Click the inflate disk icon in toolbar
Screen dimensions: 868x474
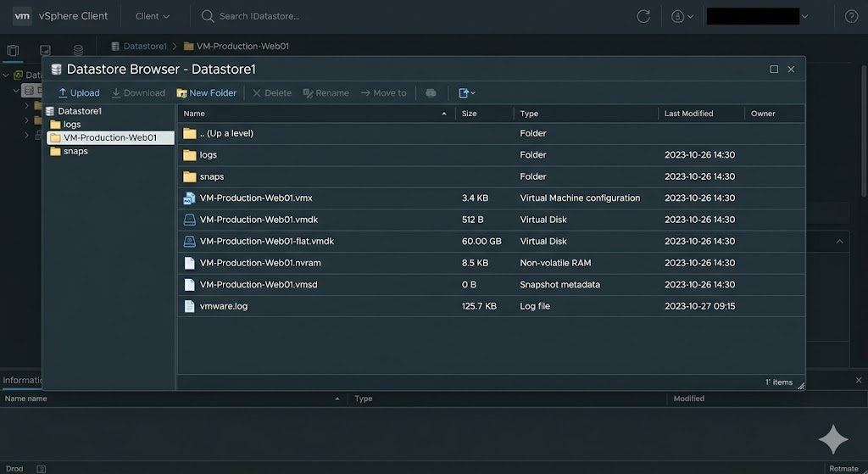(x=431, y=93)
